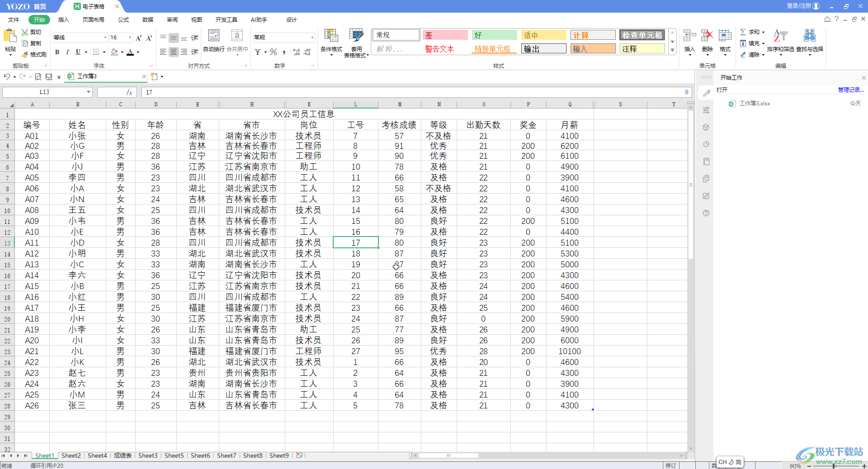Screen dimensions: 868x469
Task: Open the font size dropdown showing 16
Action: 130,38
